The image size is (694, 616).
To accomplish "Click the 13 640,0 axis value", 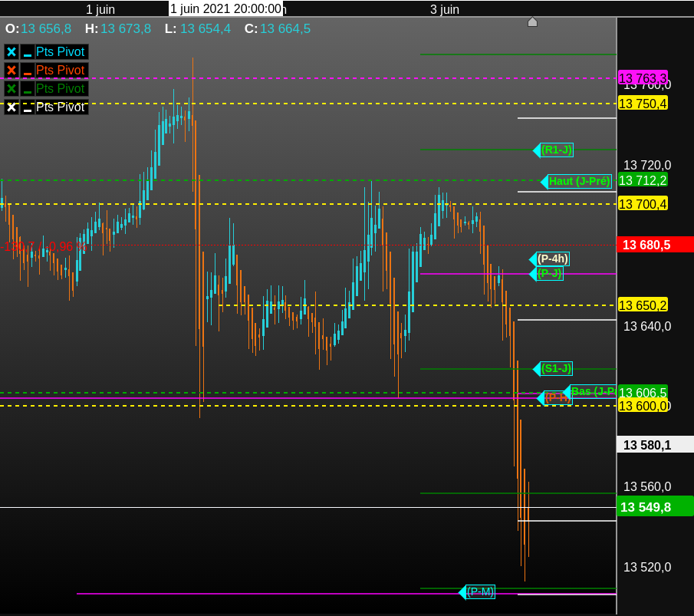I will click(647, 326).
